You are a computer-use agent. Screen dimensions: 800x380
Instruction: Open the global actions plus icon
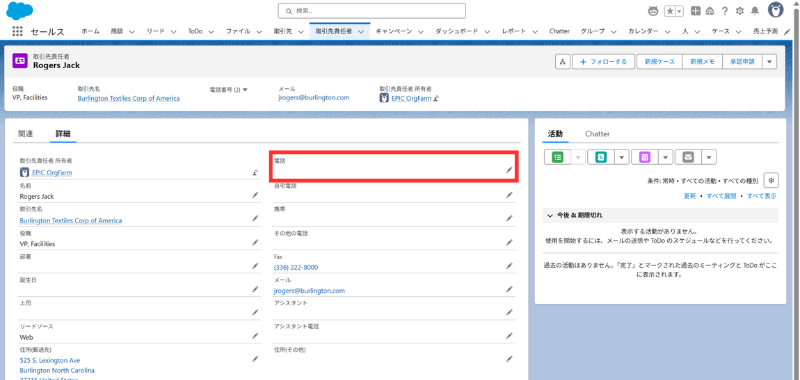695,11
